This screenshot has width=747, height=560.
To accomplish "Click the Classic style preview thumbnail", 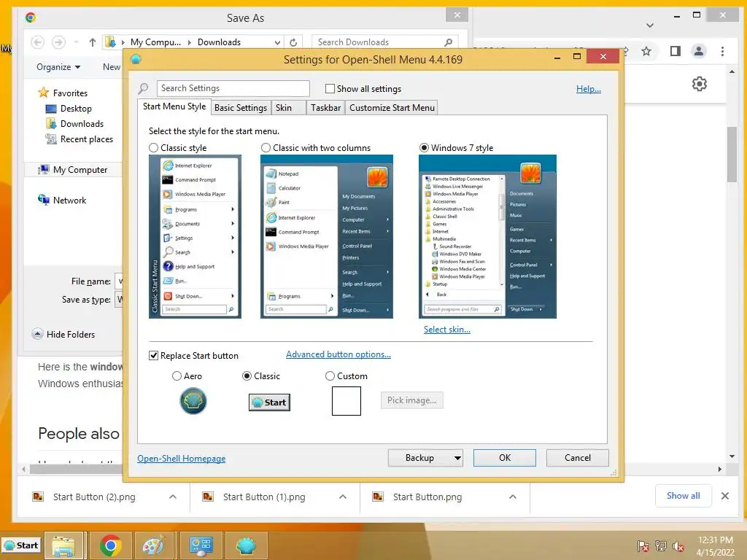I will coord(195,237).
